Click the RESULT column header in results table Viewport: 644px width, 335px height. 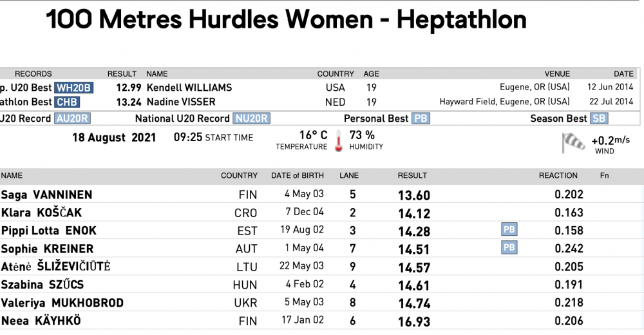(412, 175)
